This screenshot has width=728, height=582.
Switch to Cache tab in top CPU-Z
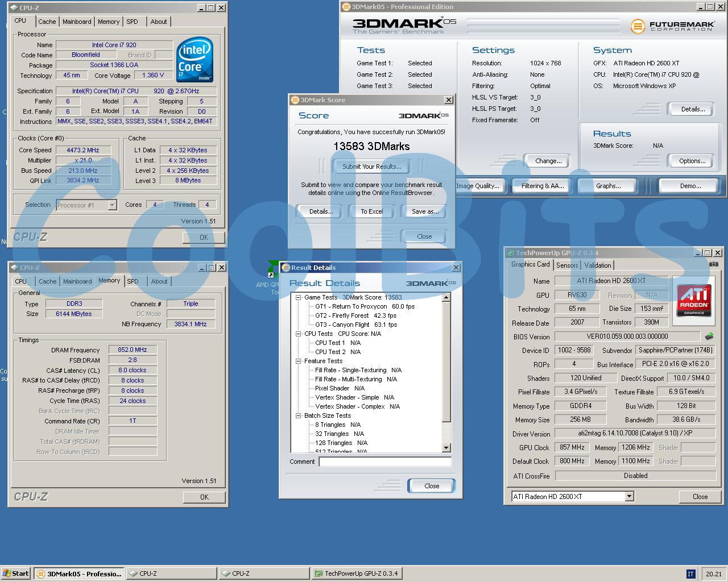pyautogui.click(x=47, y=22)
